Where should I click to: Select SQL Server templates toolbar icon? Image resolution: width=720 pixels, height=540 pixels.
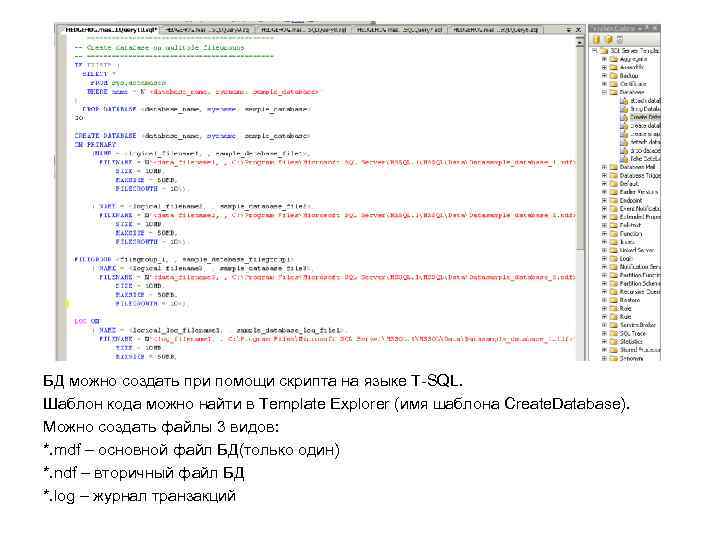click(597, 39)
